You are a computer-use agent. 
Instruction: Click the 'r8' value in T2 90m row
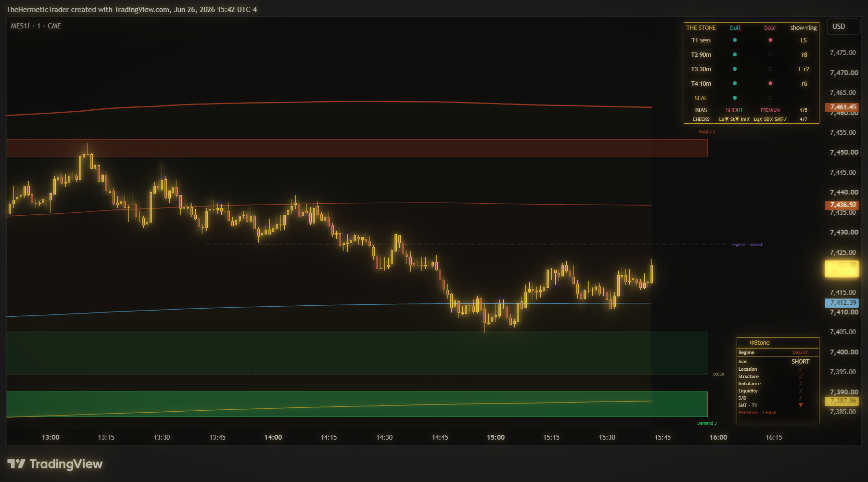click(804, 55)
